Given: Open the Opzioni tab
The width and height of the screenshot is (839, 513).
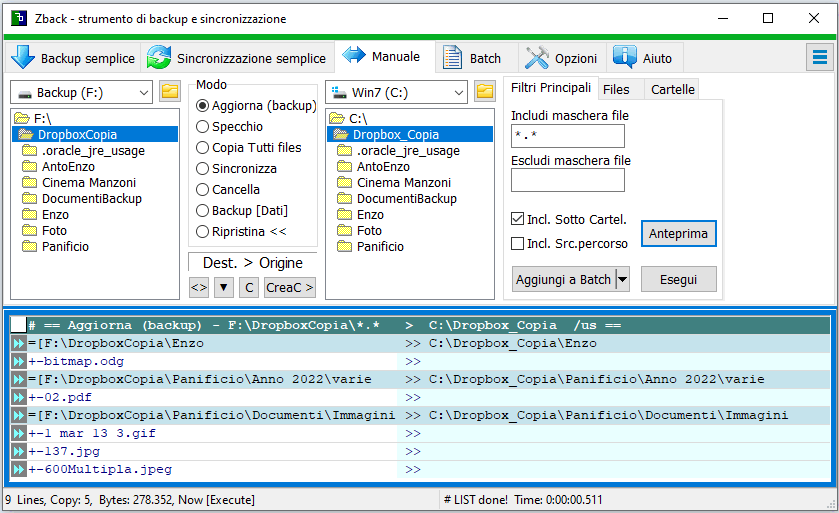Looking at the screenshot, I should pos(561,58).
